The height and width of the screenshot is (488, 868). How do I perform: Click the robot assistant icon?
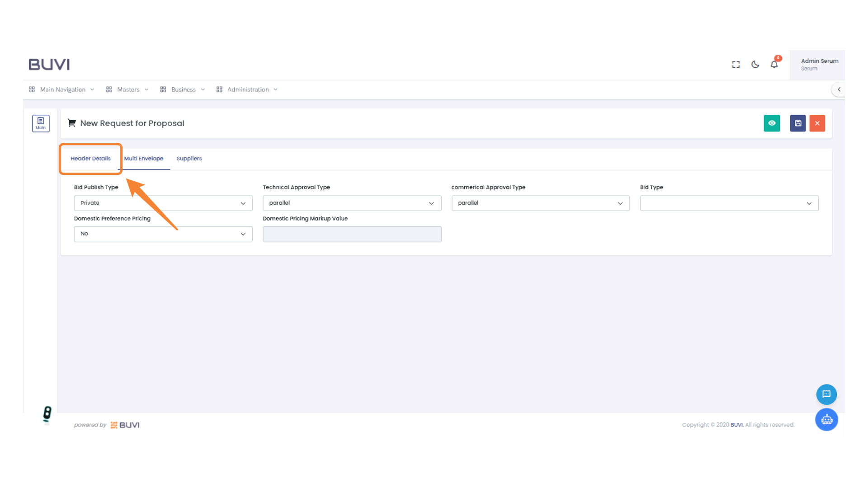[x=826, y=419]
